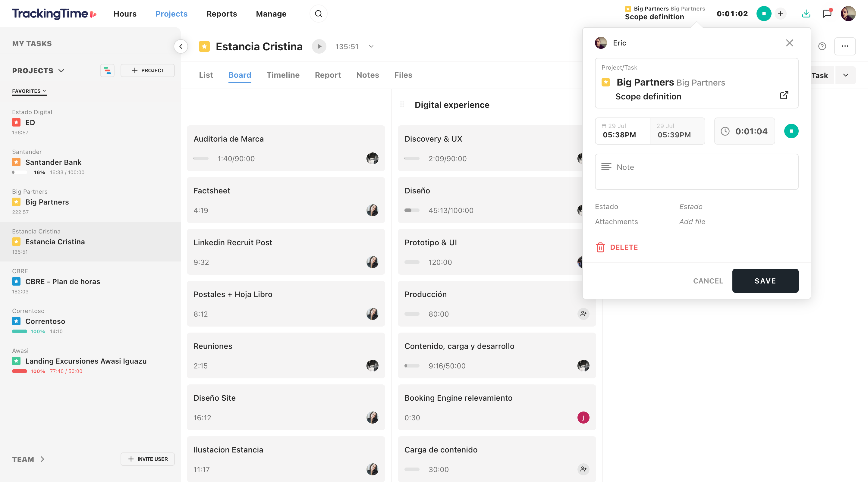868x482 pixels.
Task: Open the three-dots more options menu
Action: pos(845,46)
